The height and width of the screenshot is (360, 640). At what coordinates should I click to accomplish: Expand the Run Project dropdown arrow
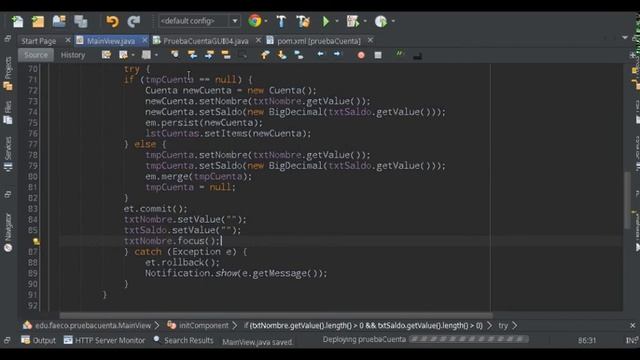[337, 21]
